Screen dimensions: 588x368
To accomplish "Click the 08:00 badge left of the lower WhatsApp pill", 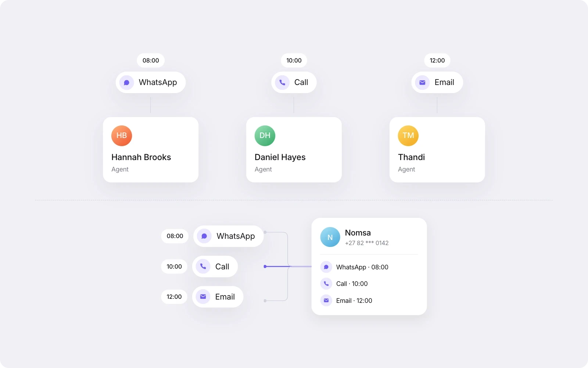I will click(x=175, y=236).
